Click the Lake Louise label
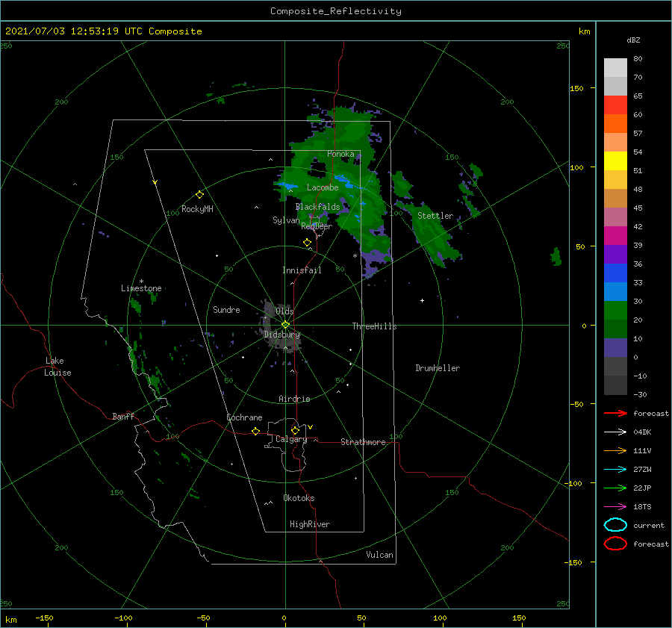 (57, 367)
